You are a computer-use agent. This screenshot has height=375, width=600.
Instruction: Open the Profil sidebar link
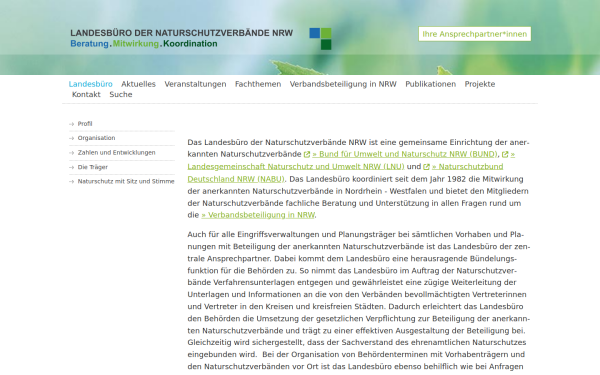(x=85, y=124)
